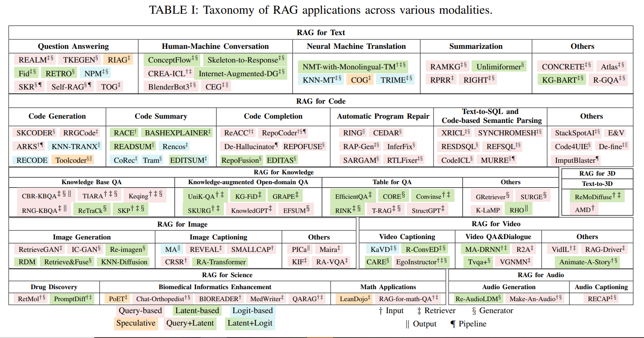
Task: Click the EDITSUM entry
Action: click(188, 160)
